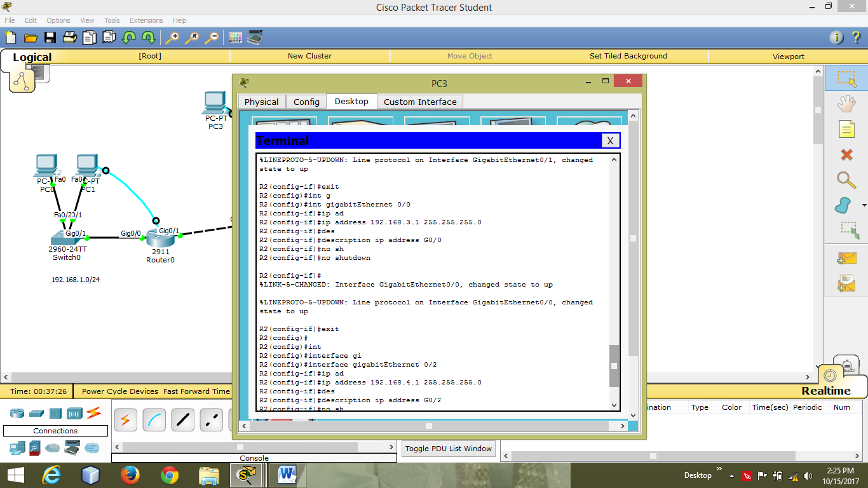Switch to the Config tab in PC3 window
The width and height of the screenshot is (868, 488).
pos(306,102)
